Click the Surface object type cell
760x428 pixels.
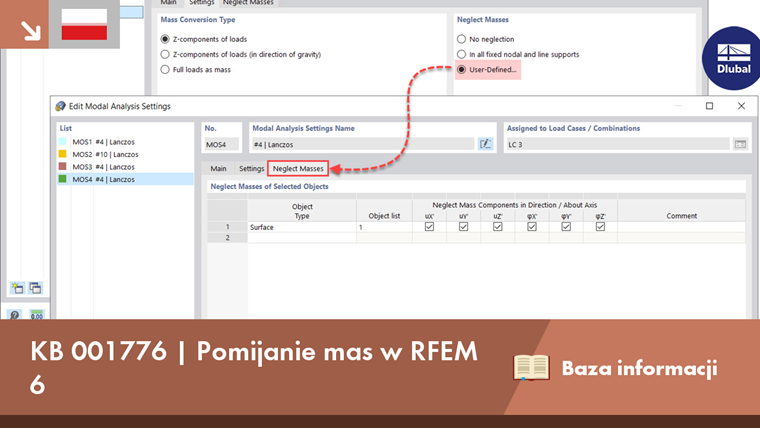302,227
